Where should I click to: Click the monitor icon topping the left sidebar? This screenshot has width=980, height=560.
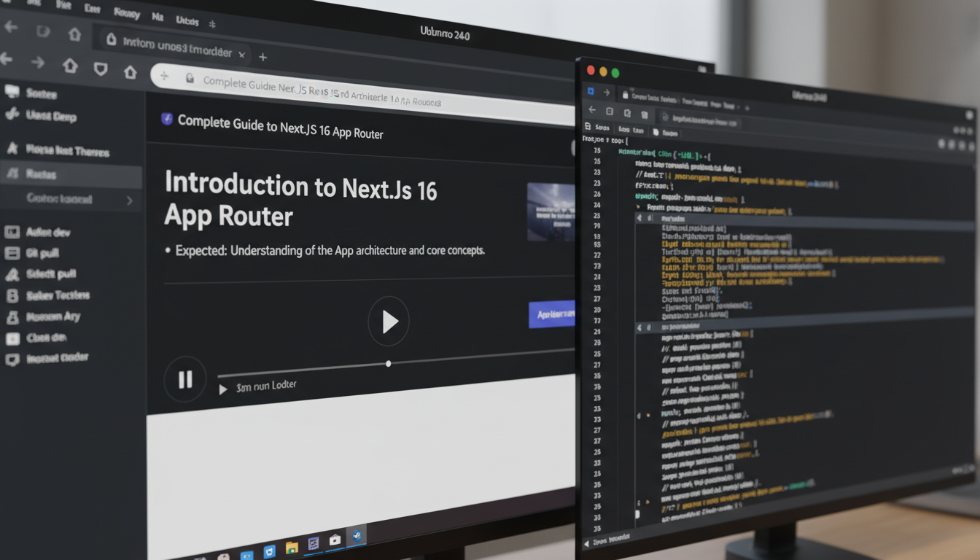click(11, 92)
